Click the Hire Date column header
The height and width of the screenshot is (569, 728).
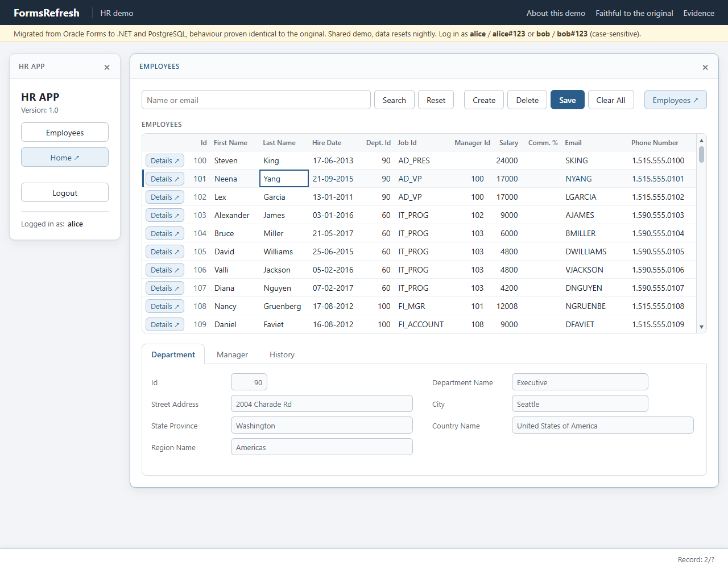click(326, 143)
